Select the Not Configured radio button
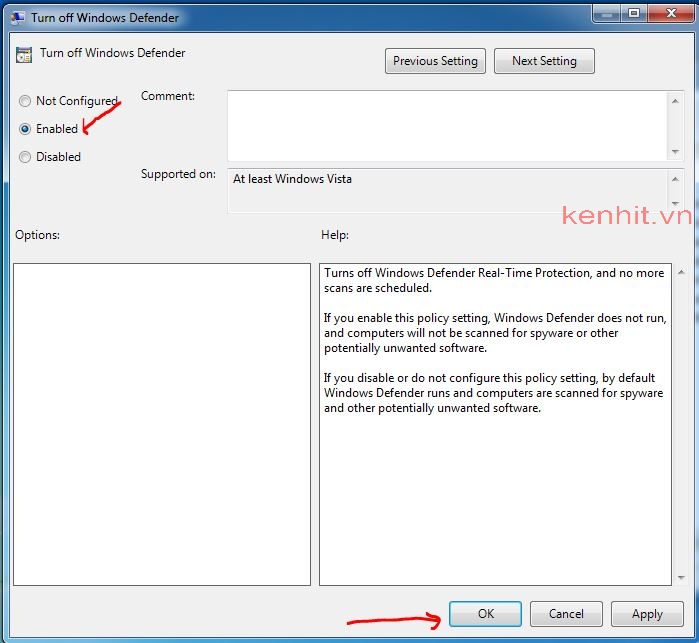Image resolution: width=699 pixels, height=643 pixels. 25,101
